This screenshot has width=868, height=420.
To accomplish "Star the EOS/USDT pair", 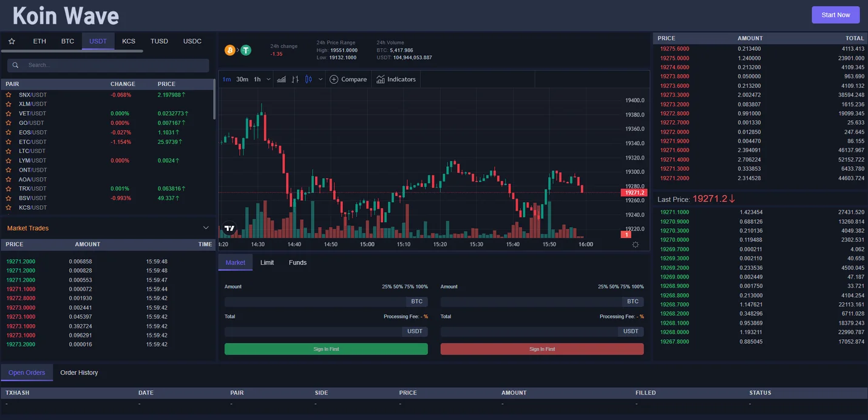I will [x=8, y=132].
